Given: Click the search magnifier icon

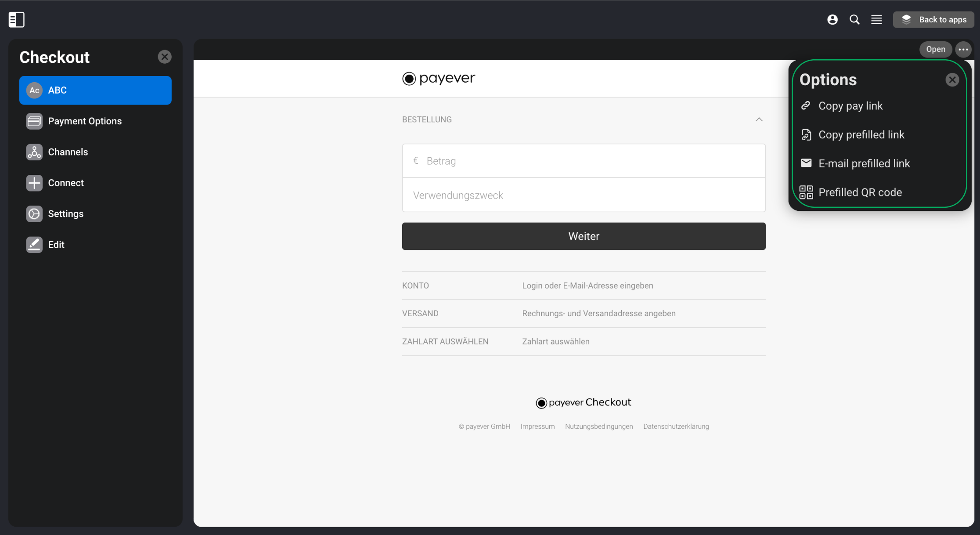Looking at the screenshot, I should point(854,19).
